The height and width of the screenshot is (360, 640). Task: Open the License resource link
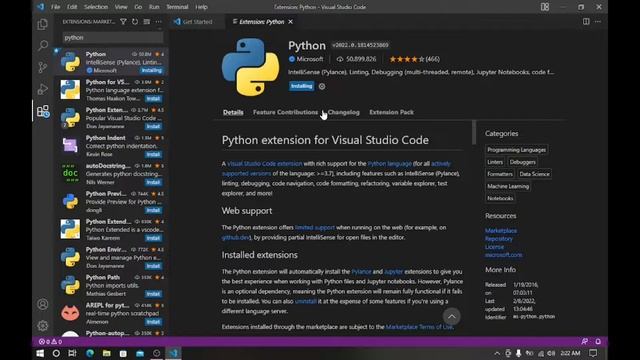coord(494,247)
